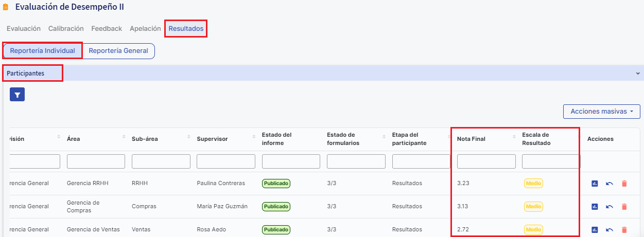Click the Nota Final filter input box
Screen dimensions: 644x237
[x=486, y=161]
